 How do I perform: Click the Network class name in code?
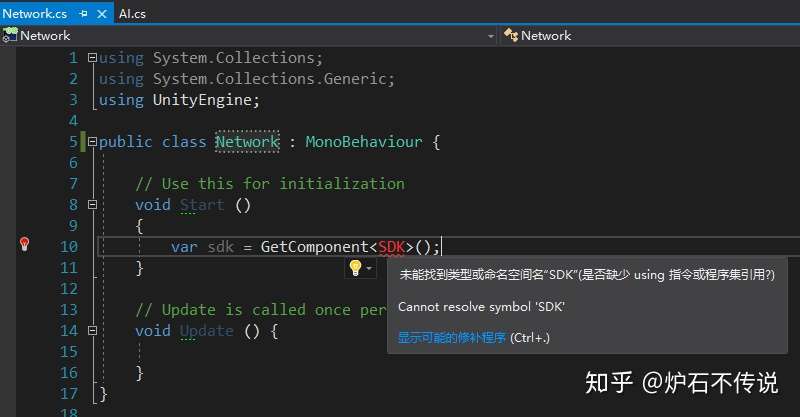tap(247, 142)
